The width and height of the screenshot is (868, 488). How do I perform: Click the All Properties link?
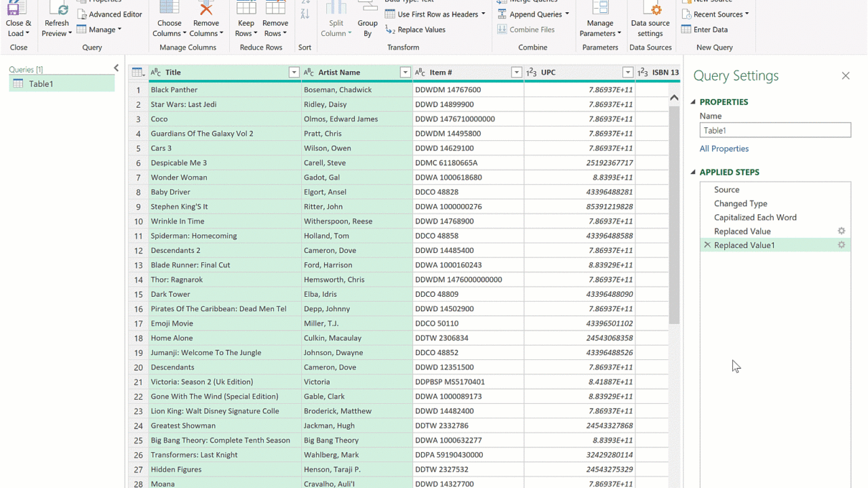coord(724,148)
